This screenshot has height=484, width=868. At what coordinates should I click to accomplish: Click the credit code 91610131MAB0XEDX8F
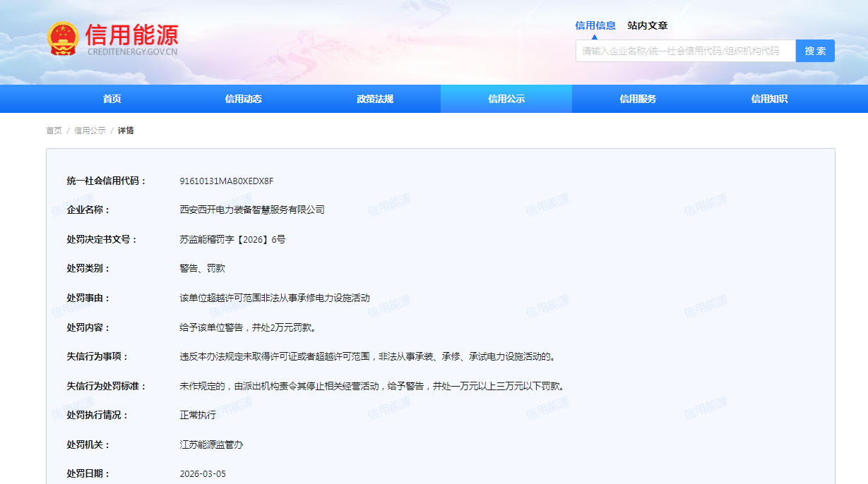pyautogui.click(x=226, y=181)
